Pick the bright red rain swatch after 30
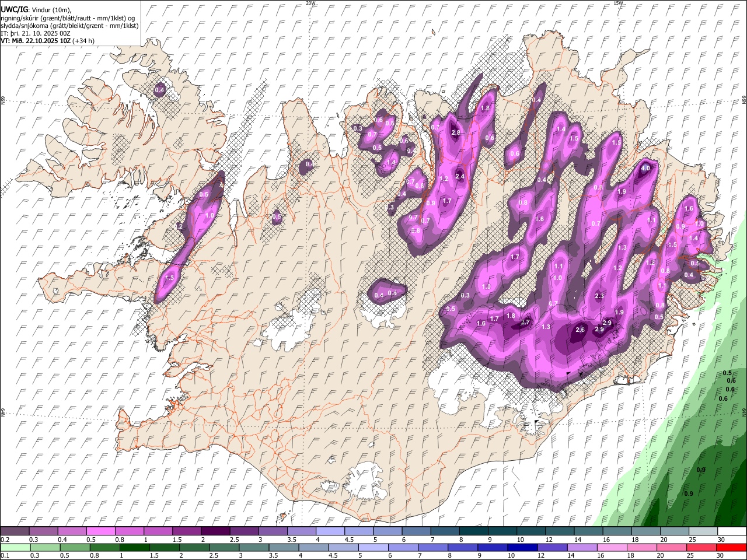The image size is (747, 560). (x=731, y=548)
